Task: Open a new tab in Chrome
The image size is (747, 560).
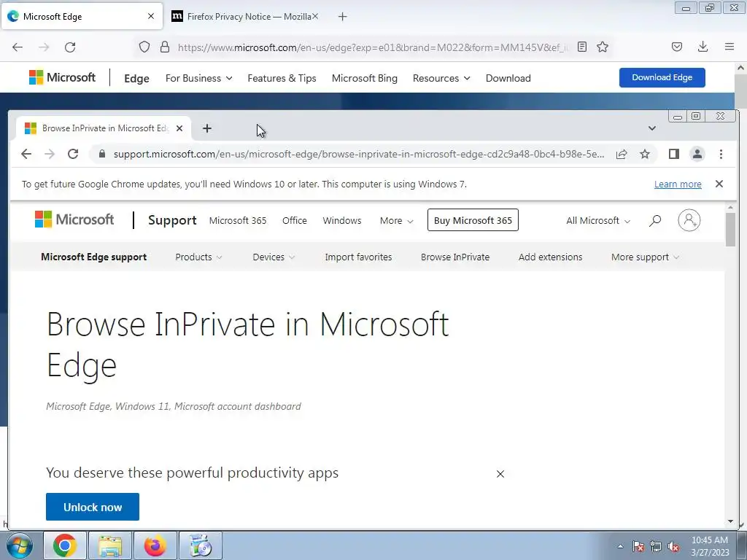Action: [x=206, y=128]
